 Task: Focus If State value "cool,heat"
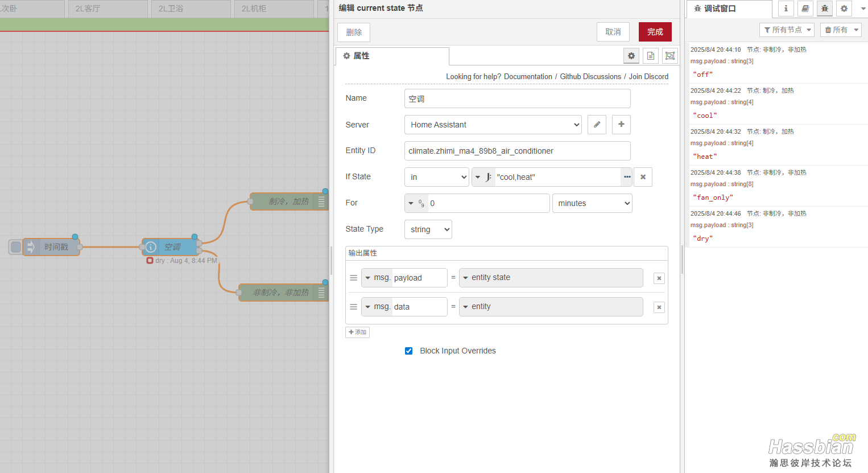tap(557, 177)
